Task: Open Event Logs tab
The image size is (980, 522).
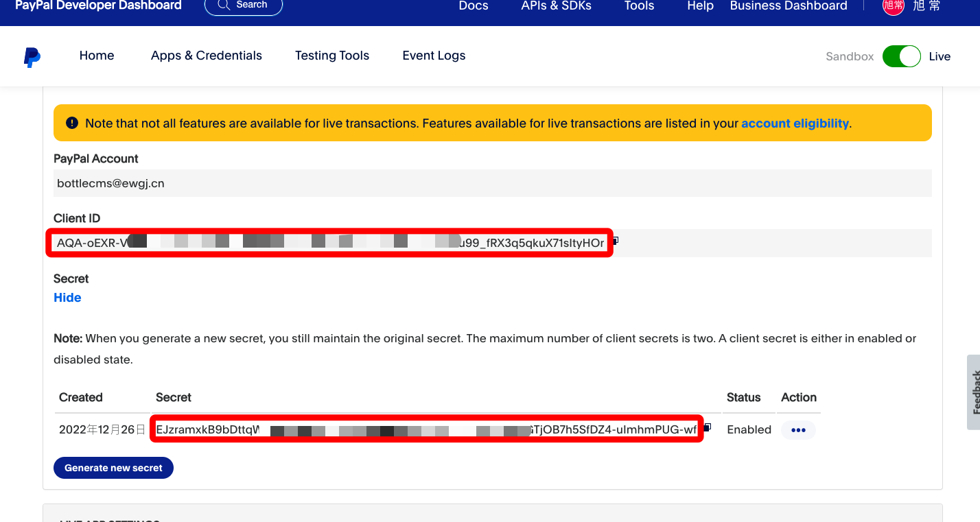Action: tap(434, 56)
